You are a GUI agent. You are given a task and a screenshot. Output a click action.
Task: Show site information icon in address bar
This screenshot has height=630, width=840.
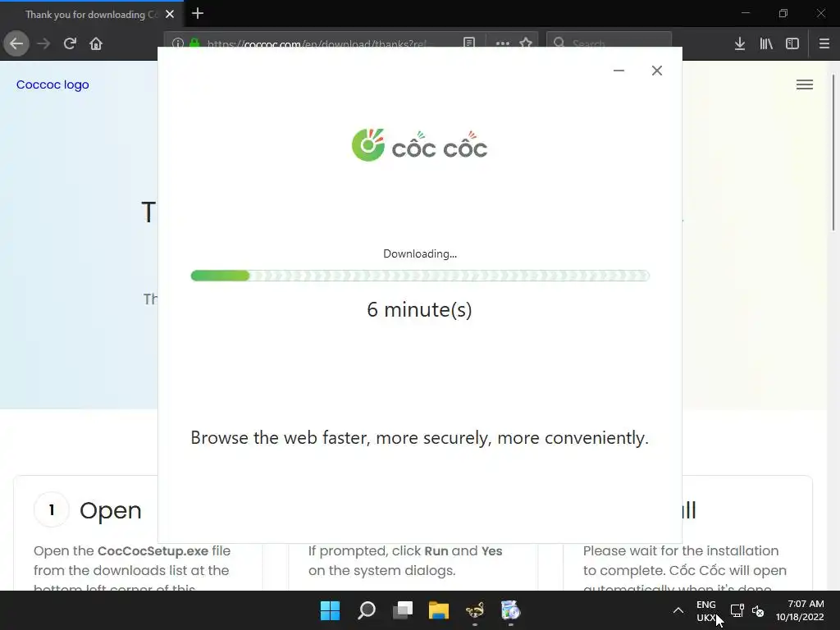pos(178,43)
